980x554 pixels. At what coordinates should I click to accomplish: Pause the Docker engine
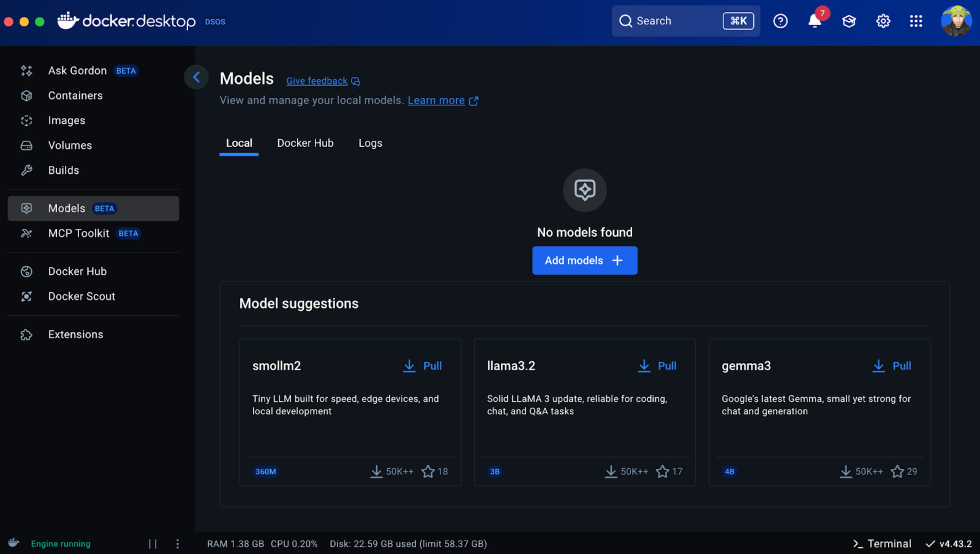(153, 544)
